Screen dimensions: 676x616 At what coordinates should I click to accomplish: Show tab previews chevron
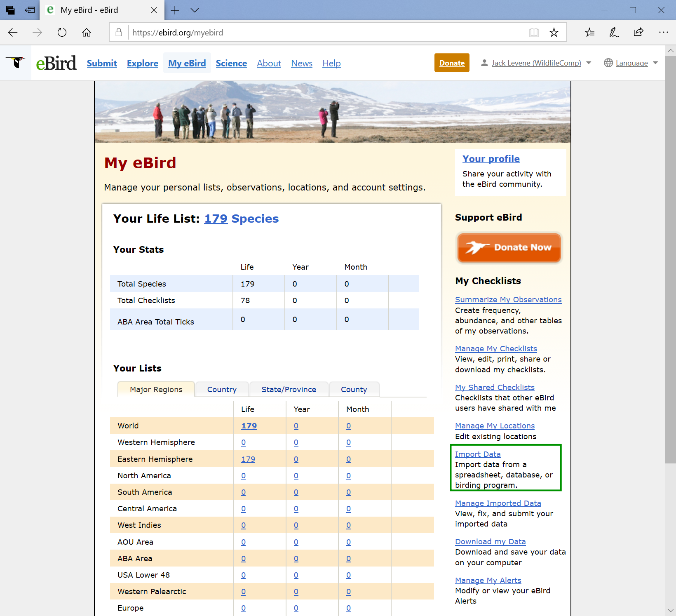pyautogui.click(x=195, y=10)
